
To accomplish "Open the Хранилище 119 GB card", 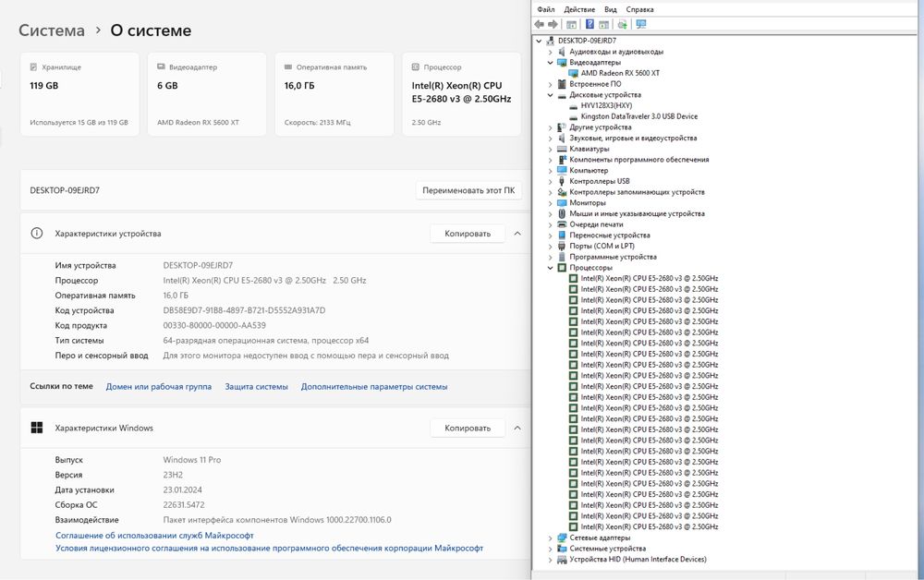I will click(79, 94).
